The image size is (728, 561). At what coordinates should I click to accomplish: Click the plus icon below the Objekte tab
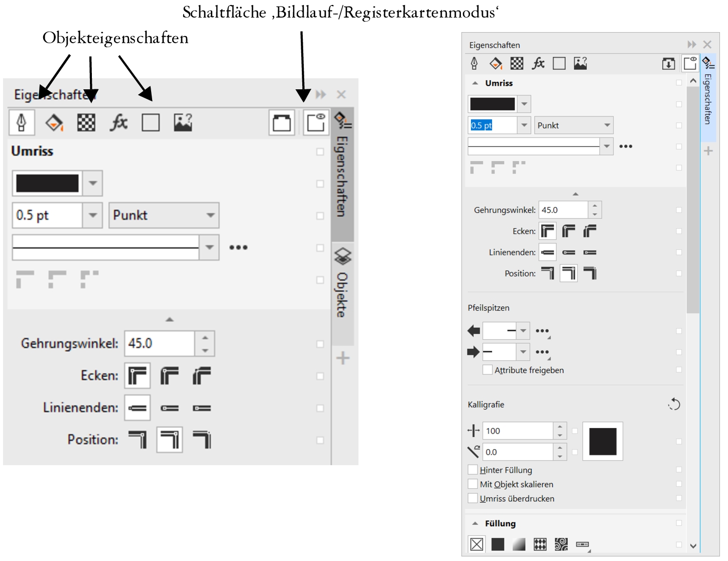click(x=342, y=358)
